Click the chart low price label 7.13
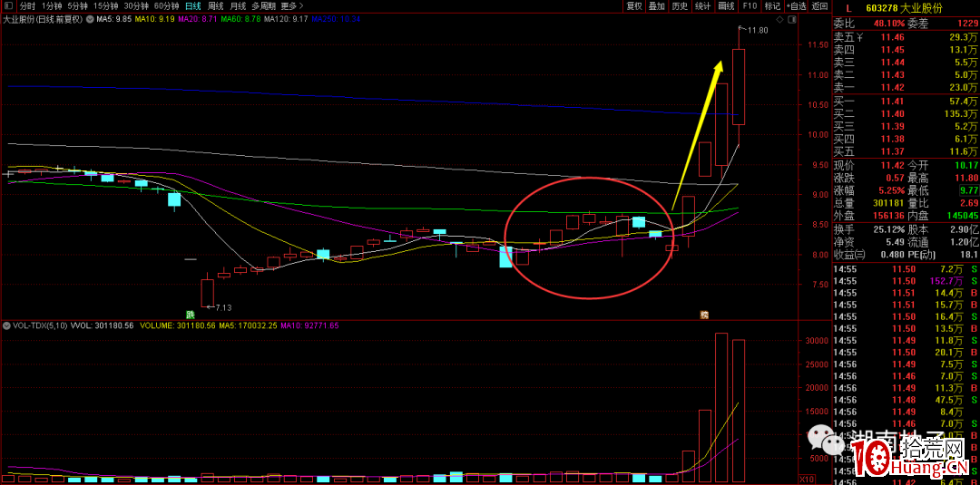 coord(224,307)
